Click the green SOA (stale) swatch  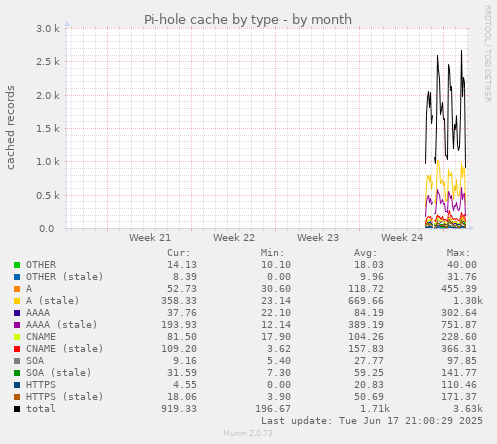pyautogui.click(x=17, y=373)
